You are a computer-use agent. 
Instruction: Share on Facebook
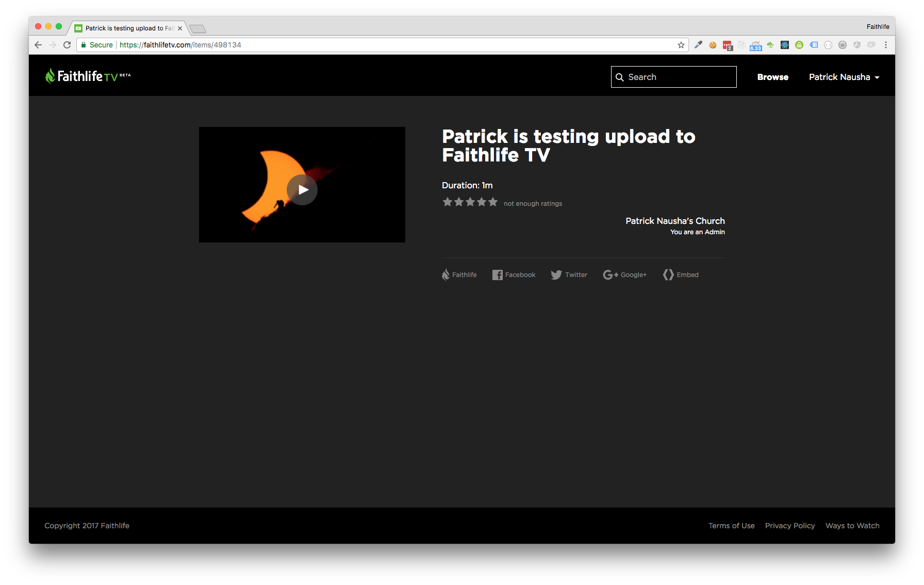click(x=514, y=275)
